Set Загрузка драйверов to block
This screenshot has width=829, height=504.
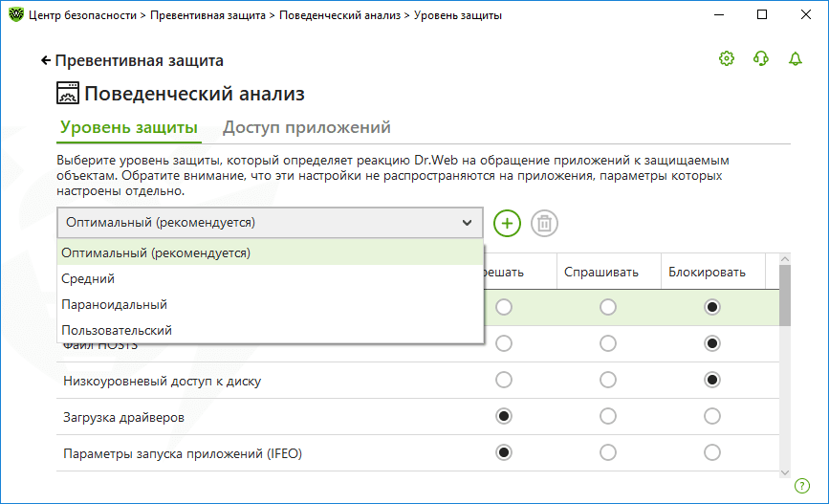(712, 416)
